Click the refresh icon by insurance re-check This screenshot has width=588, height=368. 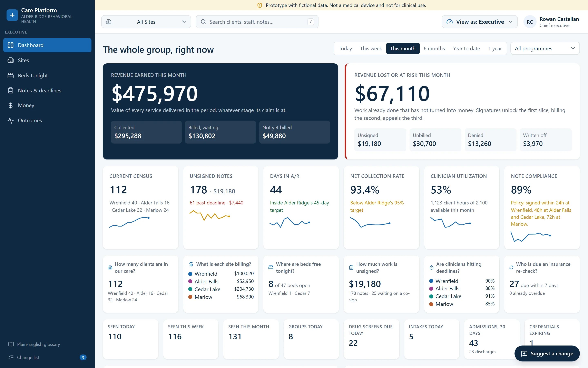click(x=511, y=267)
